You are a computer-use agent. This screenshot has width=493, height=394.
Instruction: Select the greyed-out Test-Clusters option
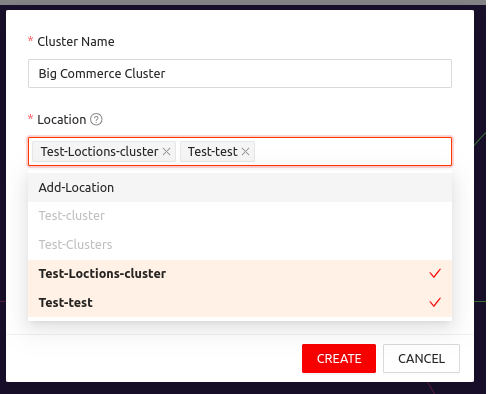240,245
